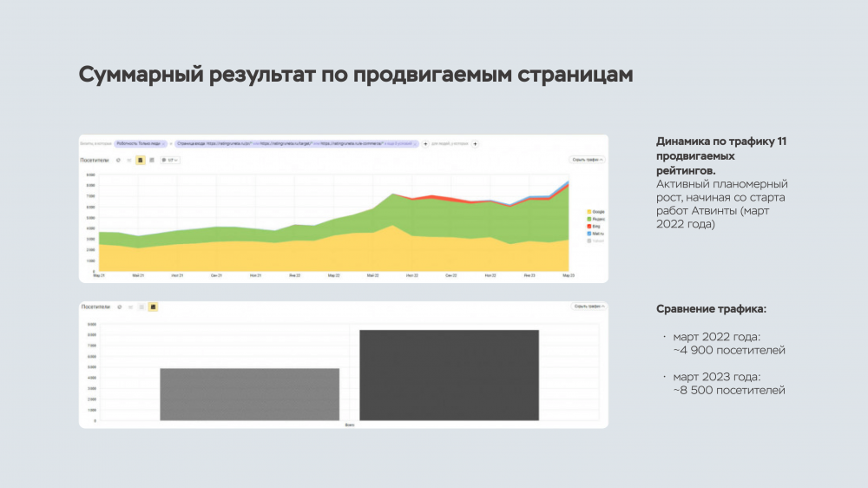Click the '~8 500 посетителей' text
The height and width of the screenshot is (488, 868).
coord(729,390)
